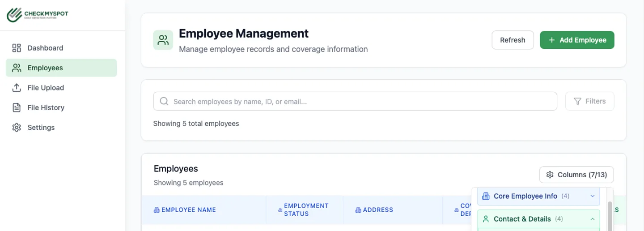Collapse the Core Employee Info group
Viewport: 644px width, 231px height.
[538, 196]
